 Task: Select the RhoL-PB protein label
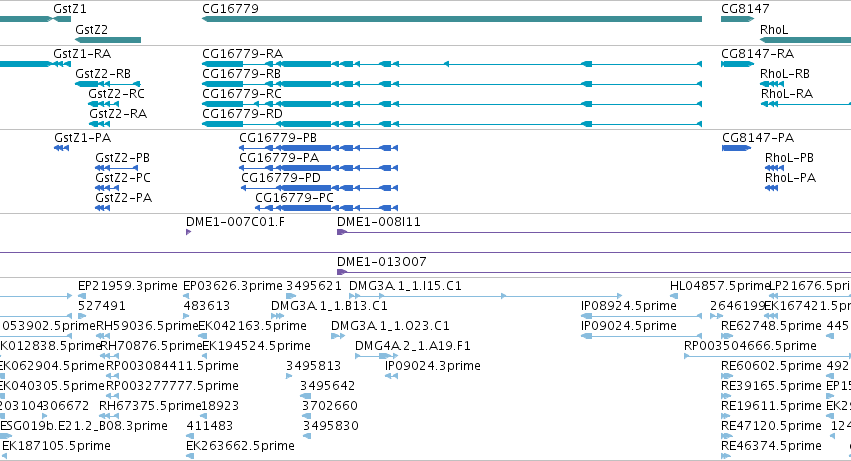click(789, 158)
